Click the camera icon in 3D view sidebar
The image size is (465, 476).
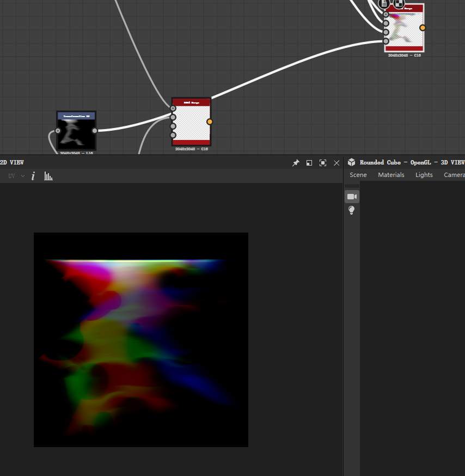(x=352, y=197)
